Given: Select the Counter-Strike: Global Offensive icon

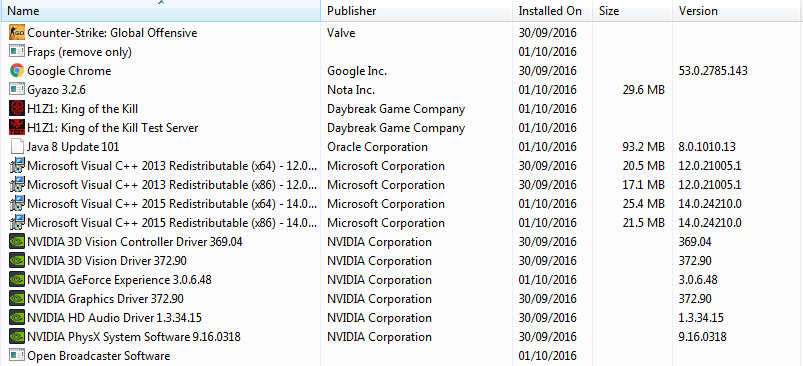Looking at the screenshot, I should 17,33.
